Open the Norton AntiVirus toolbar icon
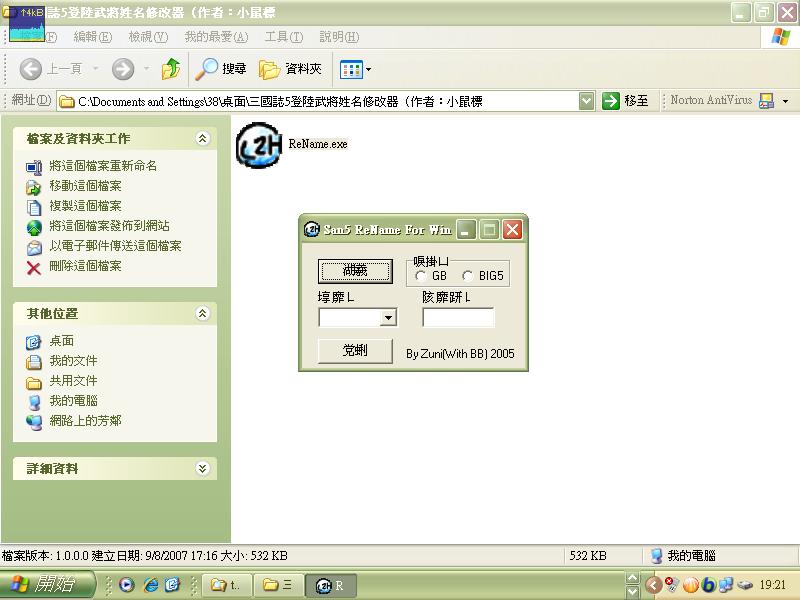The height and width of the screenshot is (600, 800). 766,101
